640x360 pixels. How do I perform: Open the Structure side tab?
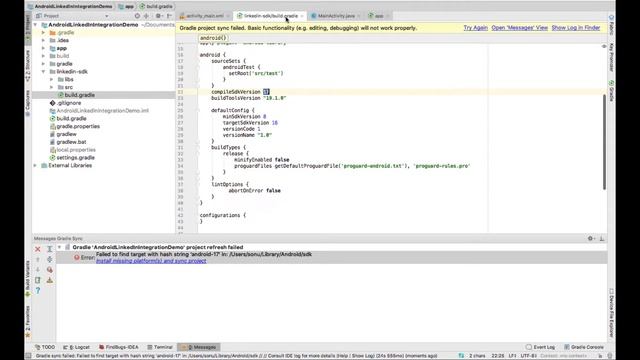28,66
